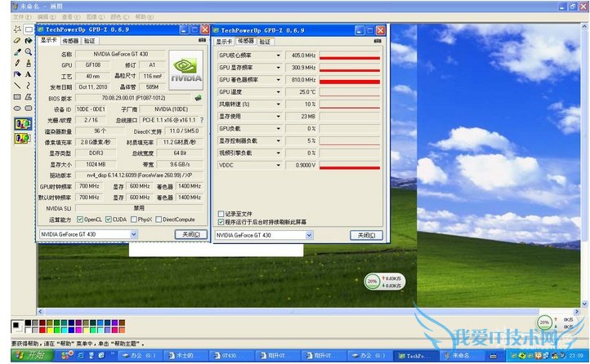Click 关闭 button in GPU-Z sensors window
The width and height of the screenshot is (590, 364).
[366, 236]
